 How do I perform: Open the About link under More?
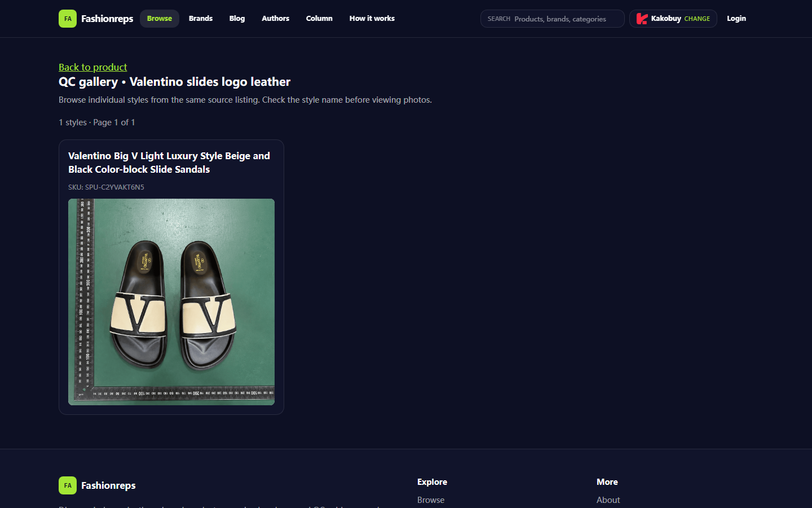coord(608,500)
